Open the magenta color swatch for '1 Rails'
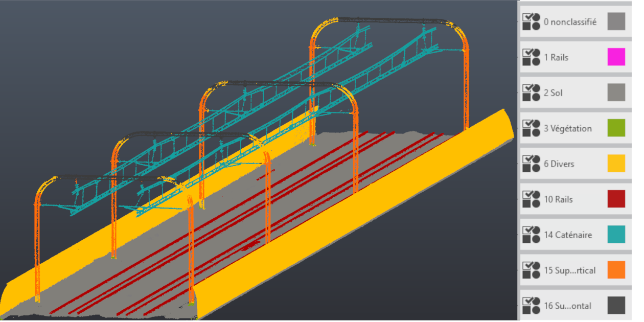 616,57
